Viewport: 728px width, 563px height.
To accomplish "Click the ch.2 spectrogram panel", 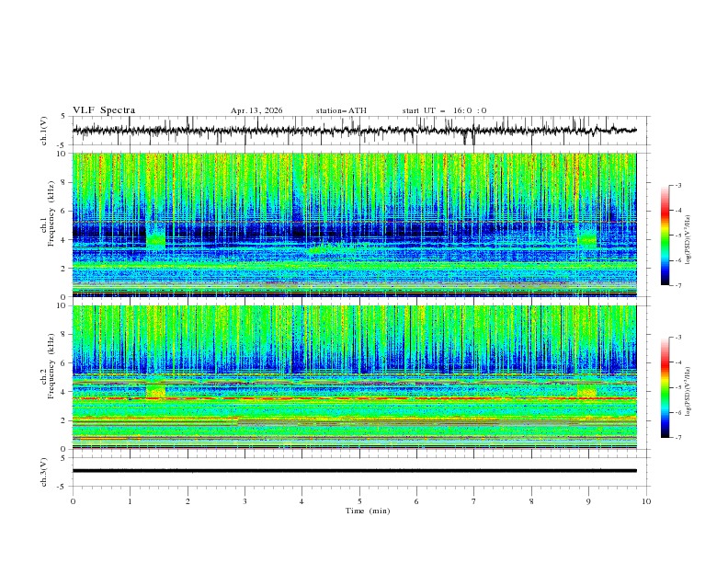I will pos(354,377).
